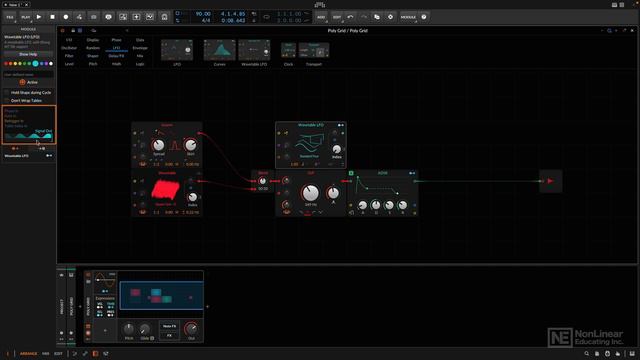
Task: Toggle ADSR module green enable icon
Action: (351, 173)
